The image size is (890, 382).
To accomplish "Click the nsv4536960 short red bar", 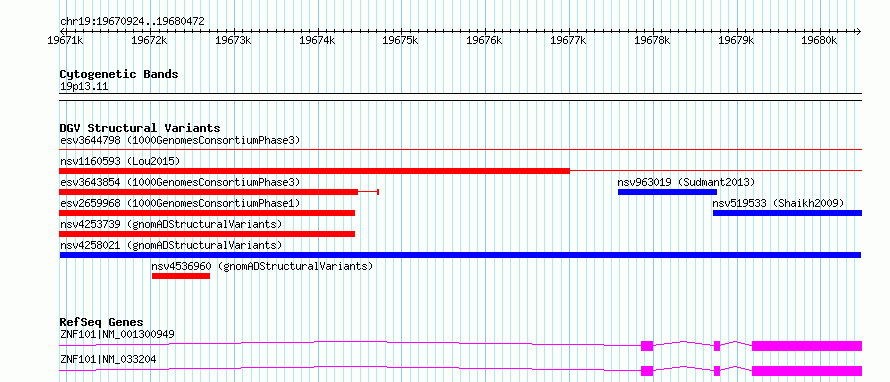I will [181, 276].
